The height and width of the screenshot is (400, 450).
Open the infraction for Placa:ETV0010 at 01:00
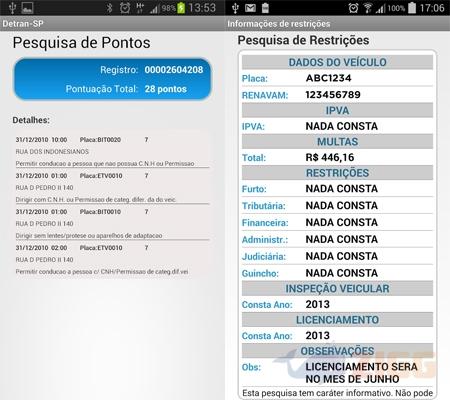point(112,188)
